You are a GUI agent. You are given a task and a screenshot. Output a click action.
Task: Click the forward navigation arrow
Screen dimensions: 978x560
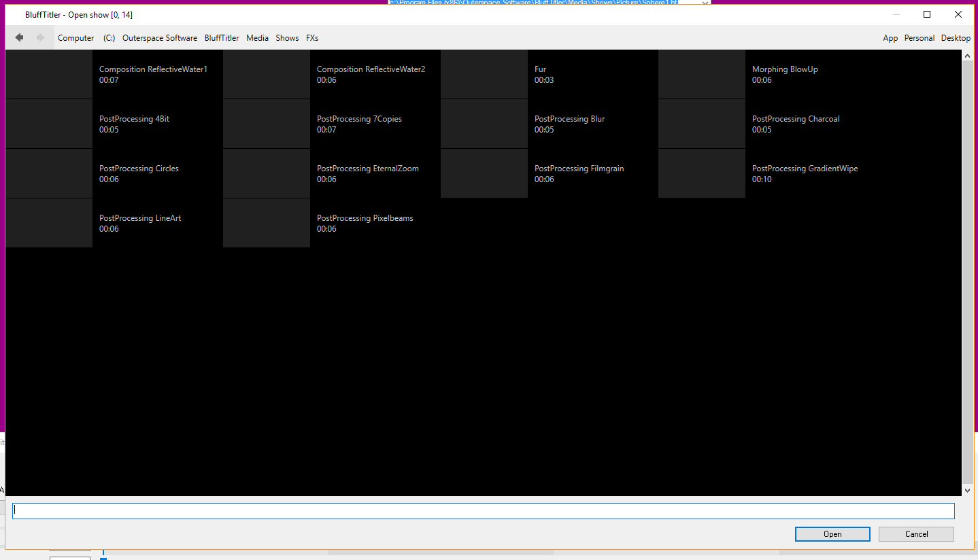tap(41, 38)
